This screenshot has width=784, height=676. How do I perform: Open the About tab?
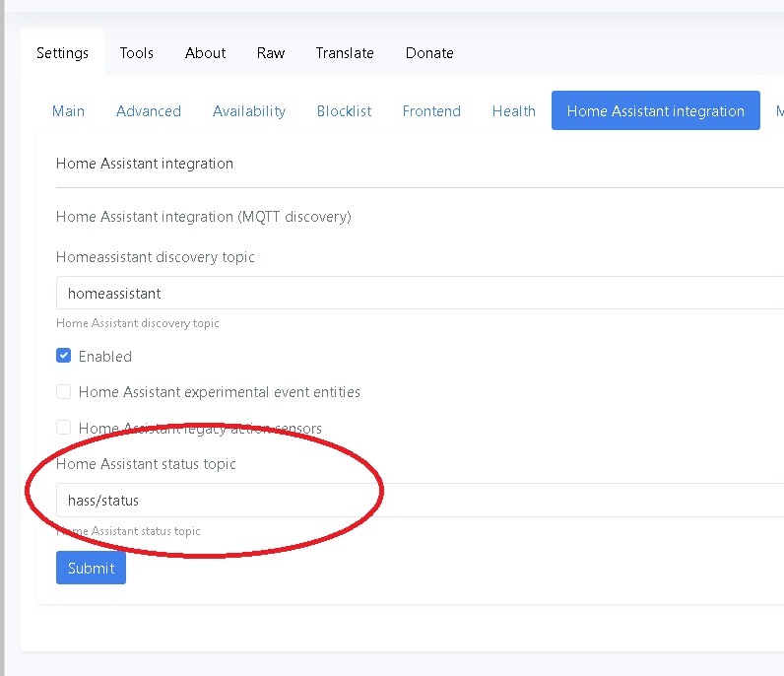(x=205, y=53)
